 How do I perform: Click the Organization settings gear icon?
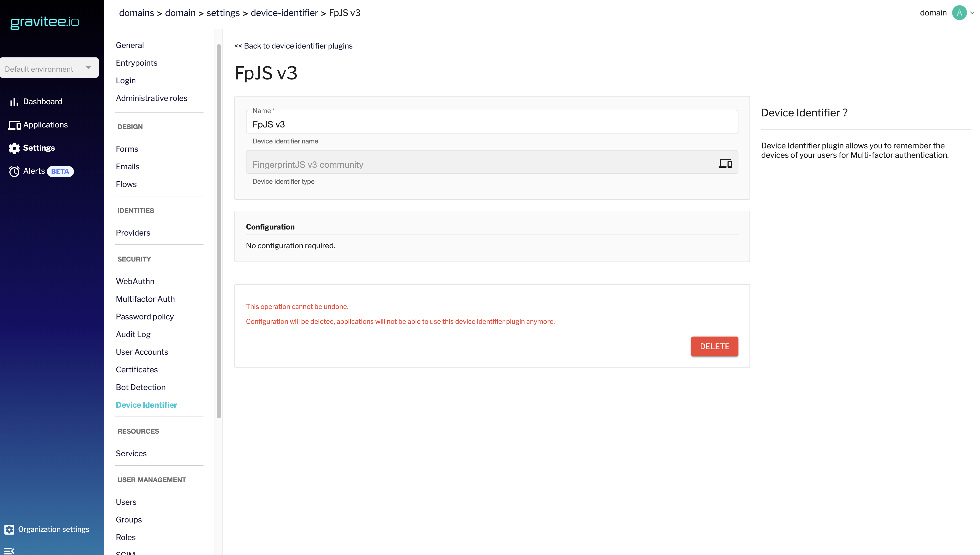point(10,529)
